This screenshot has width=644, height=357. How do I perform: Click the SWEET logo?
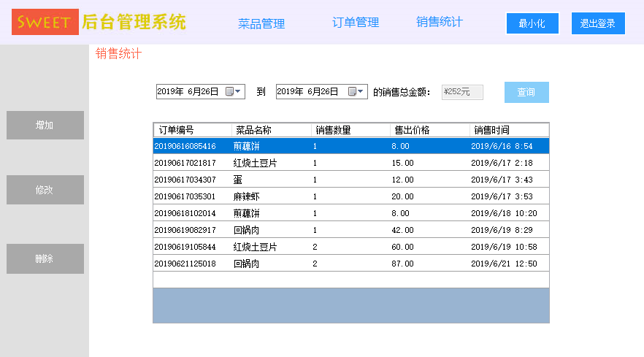(45, 22)
